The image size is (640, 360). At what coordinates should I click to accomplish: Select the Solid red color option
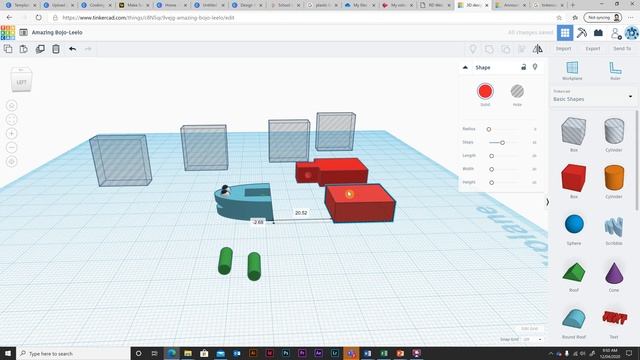click(485, 91)
